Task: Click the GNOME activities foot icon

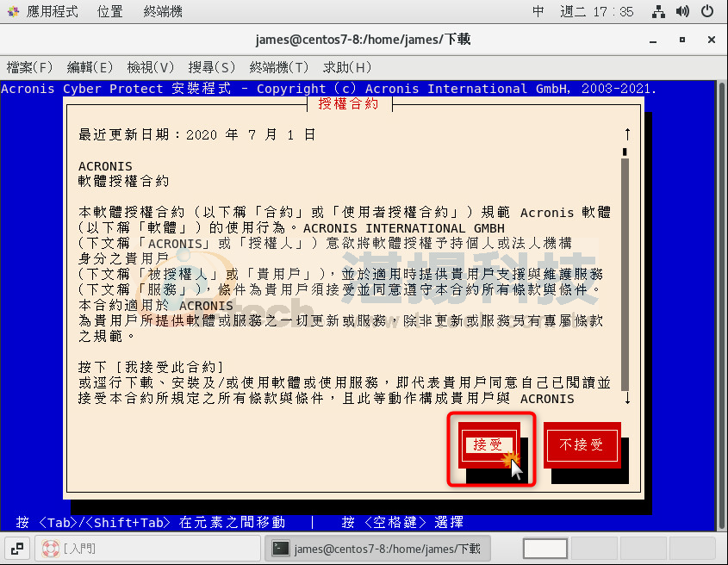Action: coord(14,11)
